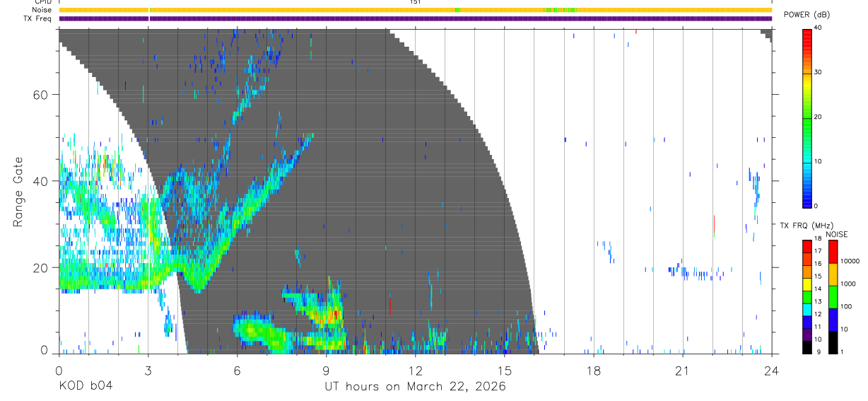The height and width of the screenshot is (401, 868).
Task: Click the TX FRQ yellow swatch between 14 and 15
Action: coord(807,284)
